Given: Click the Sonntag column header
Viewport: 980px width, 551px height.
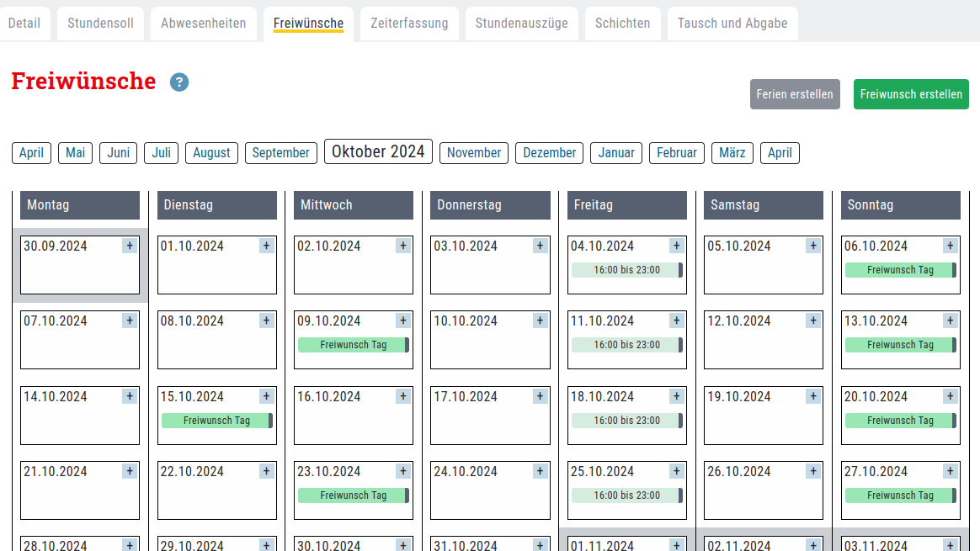Looking at the screenshot, I should point(900,205).
